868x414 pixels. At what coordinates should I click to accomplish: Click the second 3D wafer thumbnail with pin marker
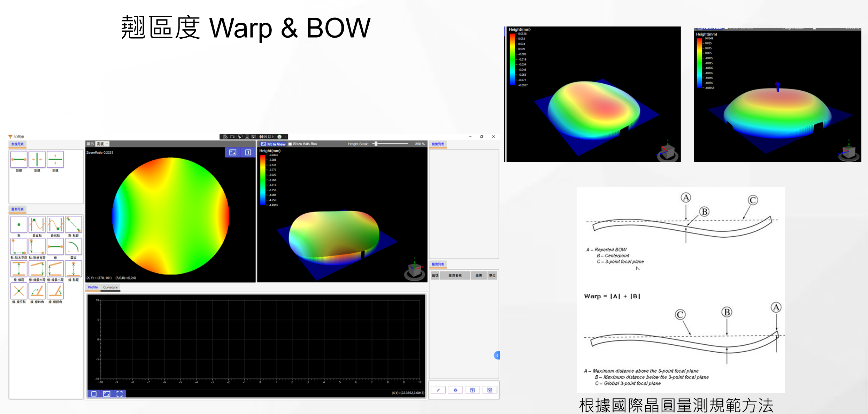click(x=777, y=94)
